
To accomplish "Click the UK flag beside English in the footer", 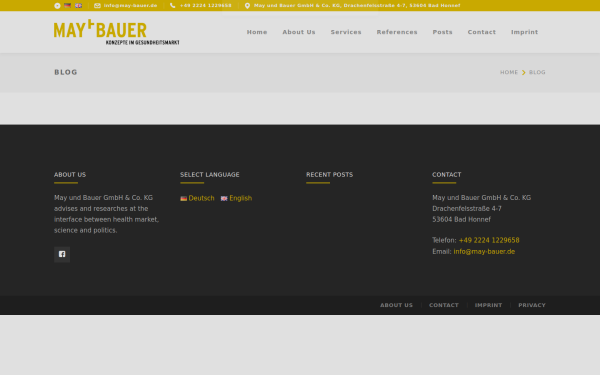I will tap(224, 198).
